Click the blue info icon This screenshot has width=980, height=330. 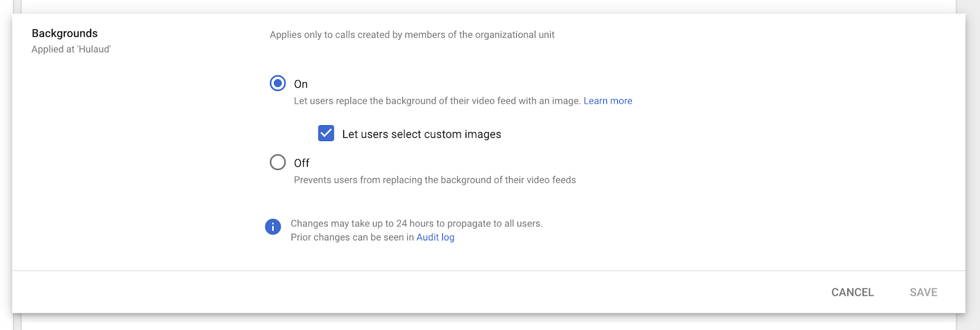pyautogui.click(x=273, y=227)
